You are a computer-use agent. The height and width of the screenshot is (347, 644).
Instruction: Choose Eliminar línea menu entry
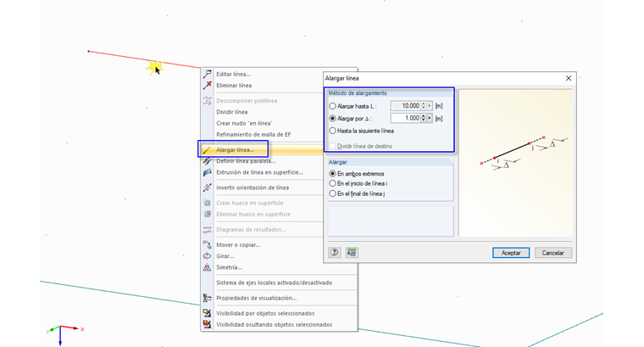pyautogui.click(x=234, y=85)
